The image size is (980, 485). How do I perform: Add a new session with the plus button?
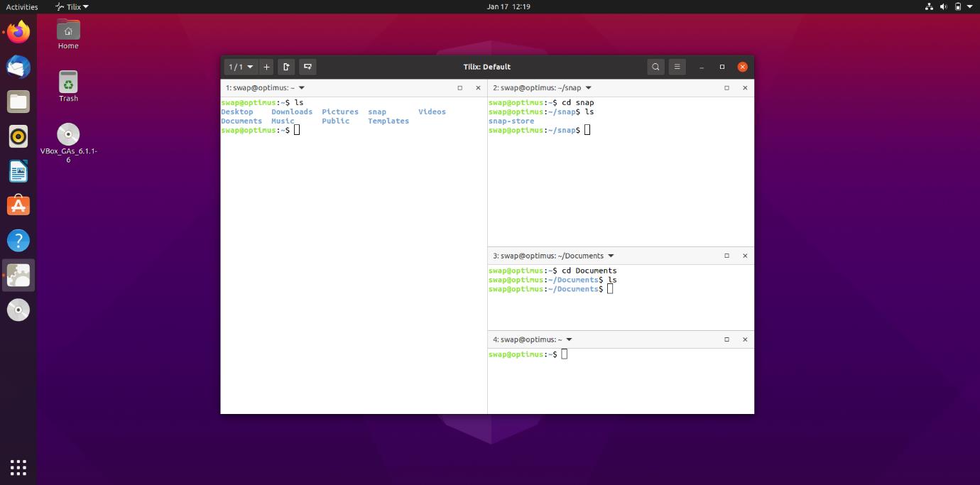[x=266, y=67]
